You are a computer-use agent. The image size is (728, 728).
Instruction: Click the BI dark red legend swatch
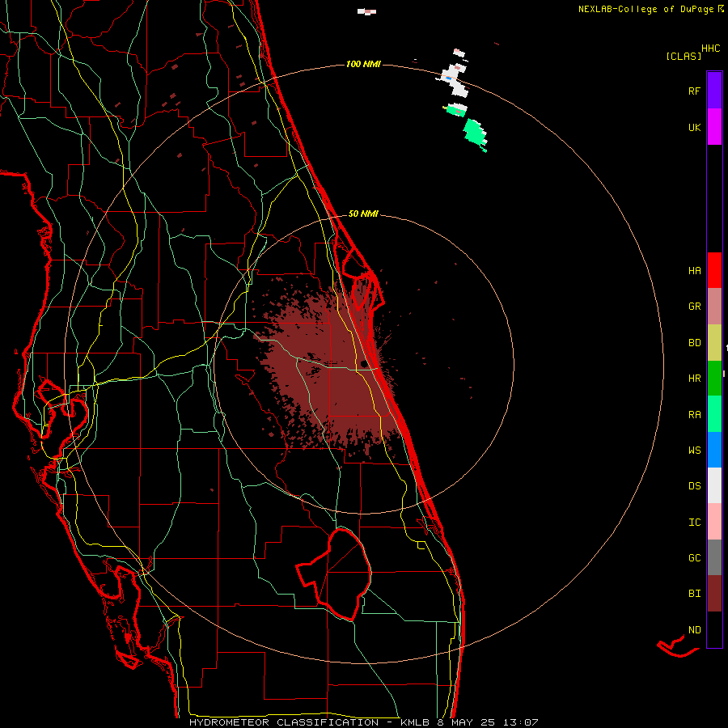click(714, 594)
